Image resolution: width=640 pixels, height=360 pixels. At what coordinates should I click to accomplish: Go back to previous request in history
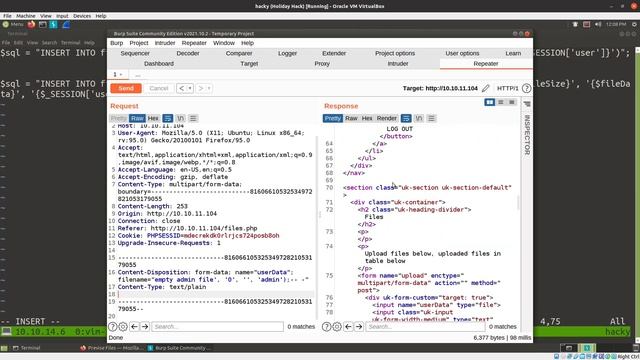182,88
